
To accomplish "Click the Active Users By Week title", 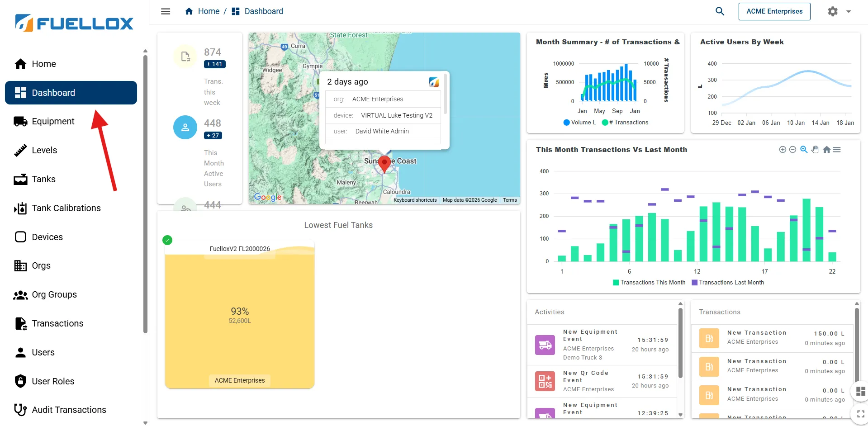I will pyautogui.click(x=742, y=42).
